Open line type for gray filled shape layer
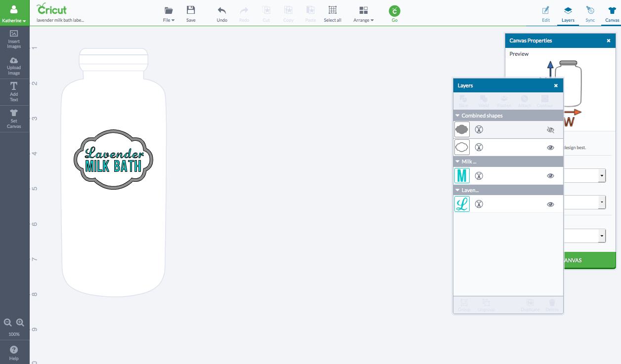 click(x=479, y=129)
